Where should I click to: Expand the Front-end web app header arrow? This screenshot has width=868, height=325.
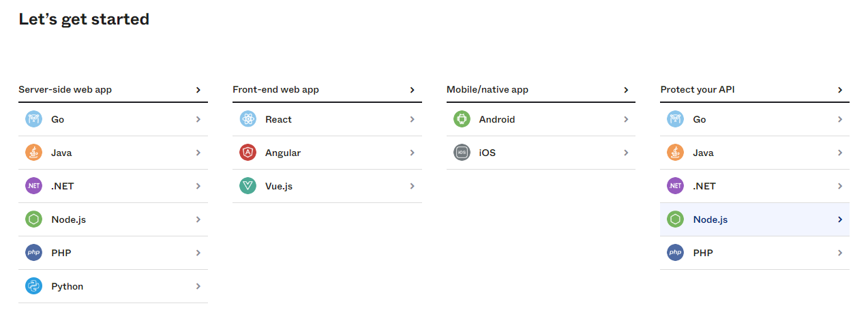pos(412,90)
